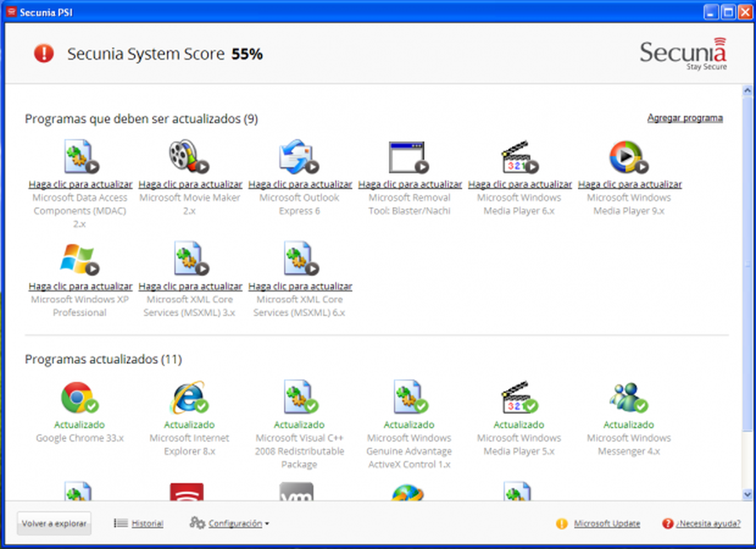Open the Microsoft Update link
Screen dimensions: 756x549
(x=607, y=523)
